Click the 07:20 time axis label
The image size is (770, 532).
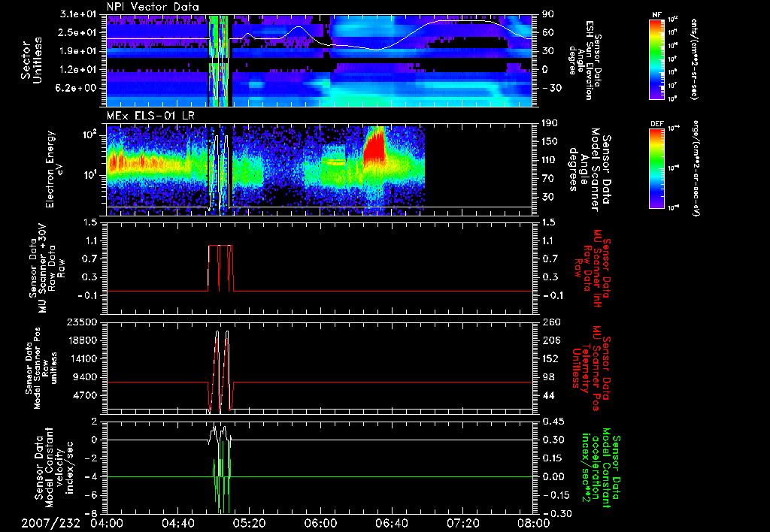click(462, 523)
